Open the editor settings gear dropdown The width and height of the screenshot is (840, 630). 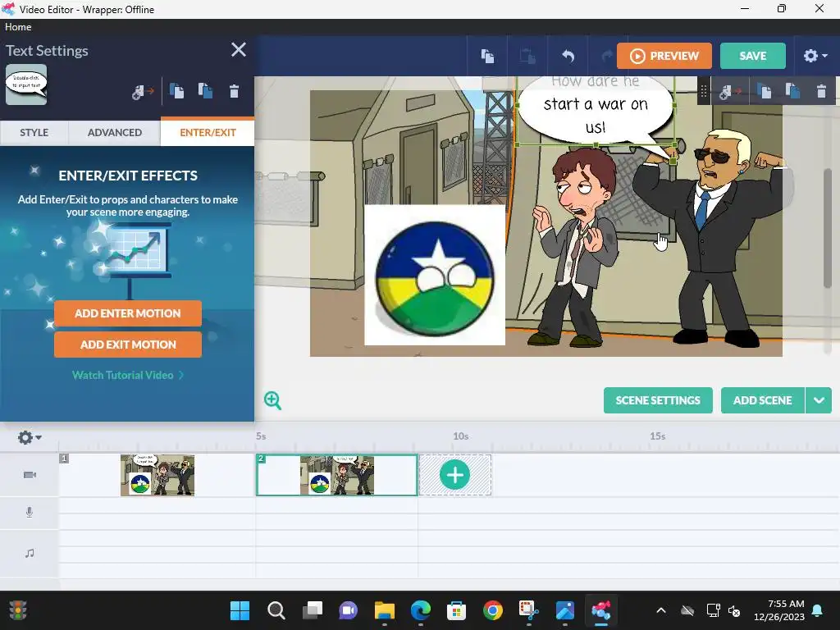click(x=815, y=56)
